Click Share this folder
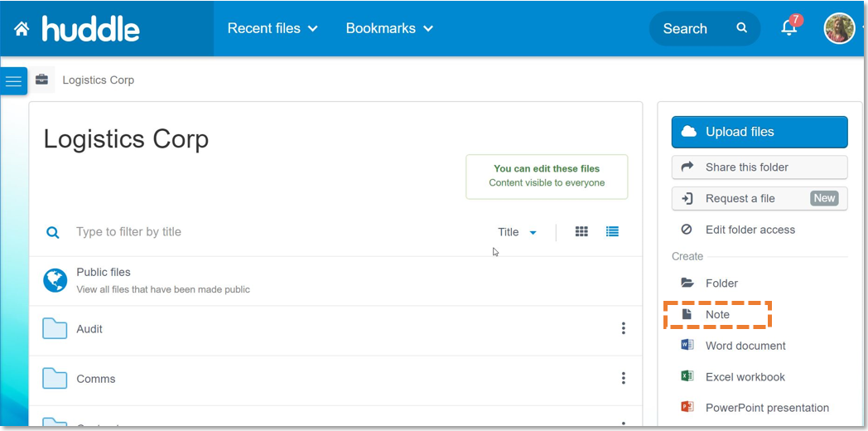868x431 pixels. point(759,167)
